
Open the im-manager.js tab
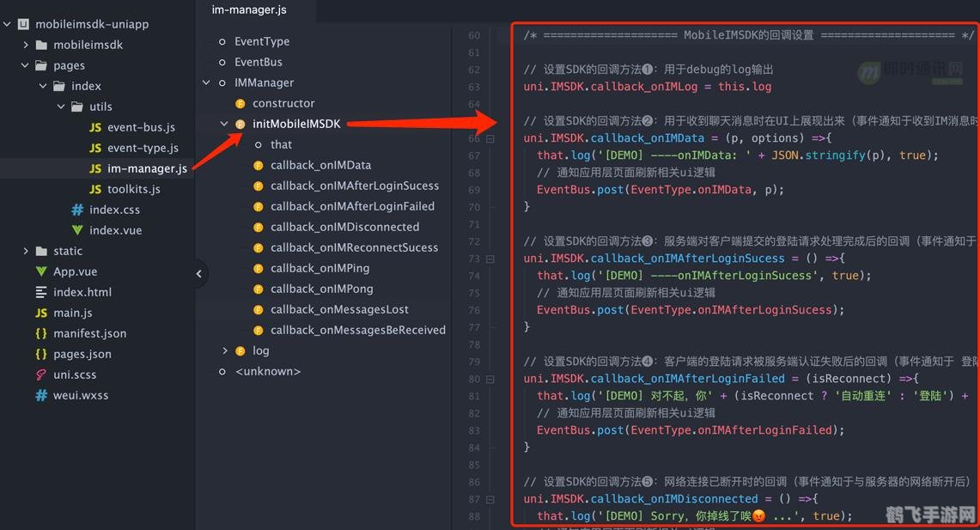249,10
